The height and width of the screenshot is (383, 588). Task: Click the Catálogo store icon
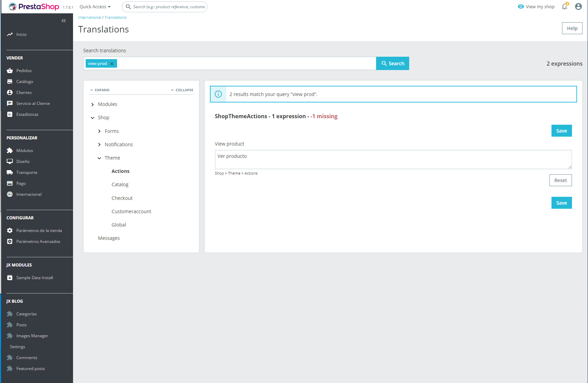pyautogui.click(x=10, y=82)
